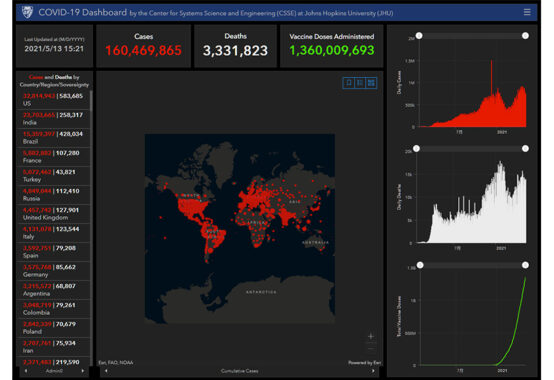The image size is (554, 380).
Task: Click Daily Cases chart right range handle
Action: 525,36
